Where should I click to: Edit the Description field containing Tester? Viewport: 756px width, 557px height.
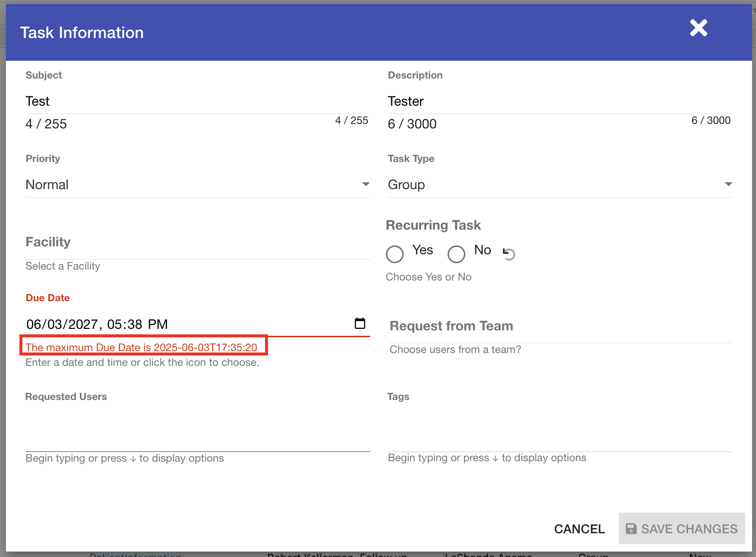click(x=560, y=101)
